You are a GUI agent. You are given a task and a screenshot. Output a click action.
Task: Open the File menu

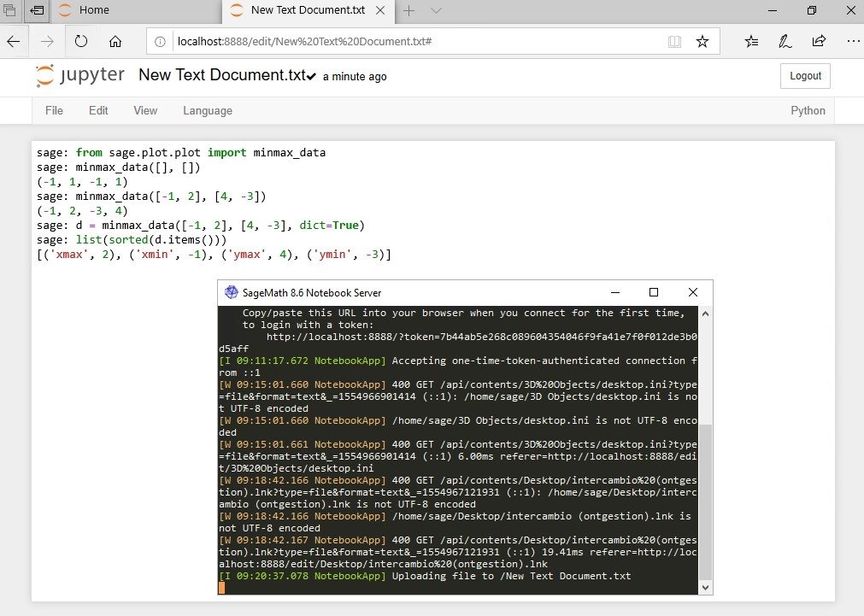click(54, 111)
